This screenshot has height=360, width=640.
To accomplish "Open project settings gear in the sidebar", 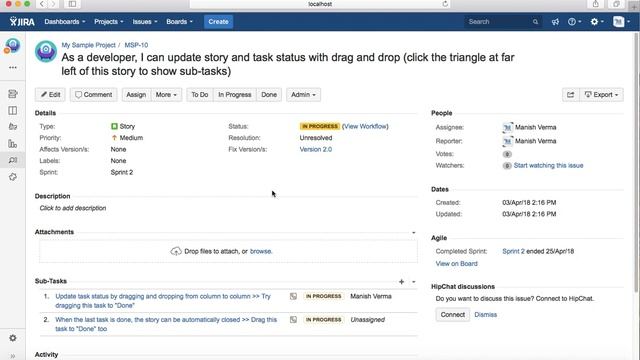I will (x=13, y=338).
